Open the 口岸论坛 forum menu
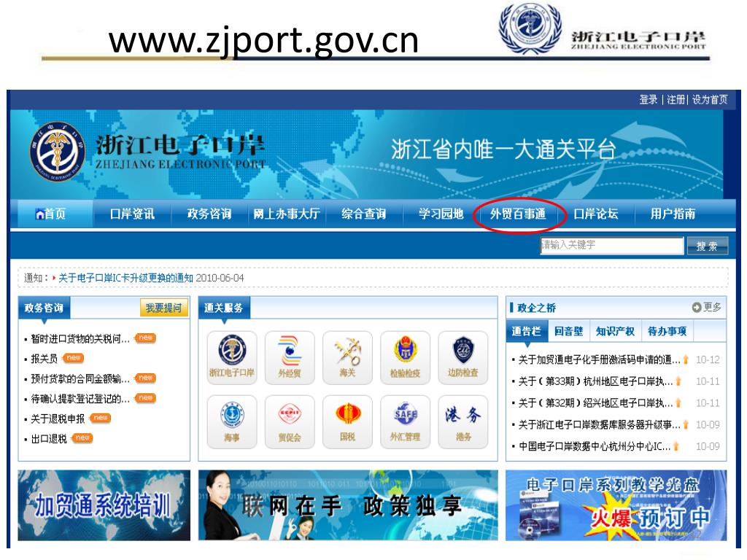 coord(596,214)
